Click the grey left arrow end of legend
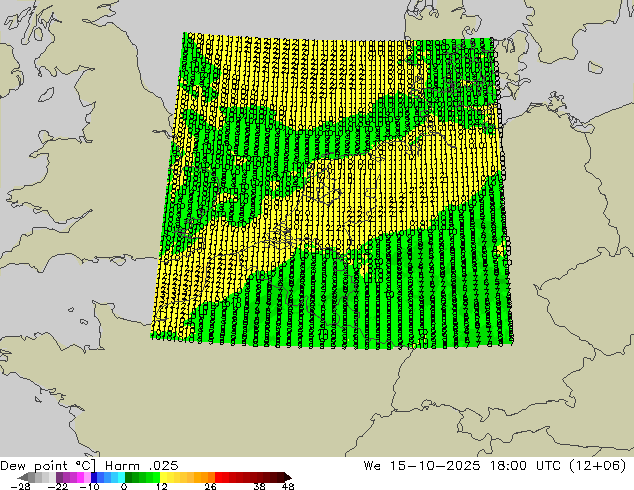The image size is (634, 490). pyautogui.click(x=23, y=477)
